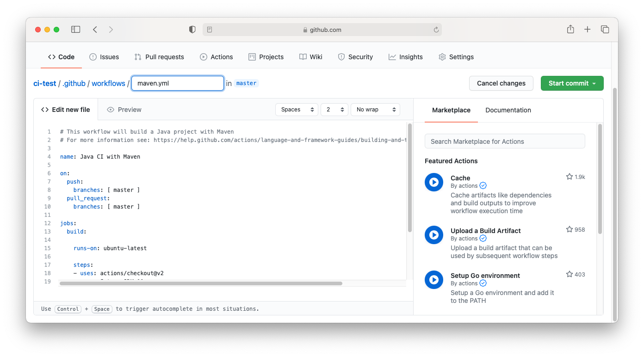Click code line "name: Java CI with Maven"

[100, 157]
